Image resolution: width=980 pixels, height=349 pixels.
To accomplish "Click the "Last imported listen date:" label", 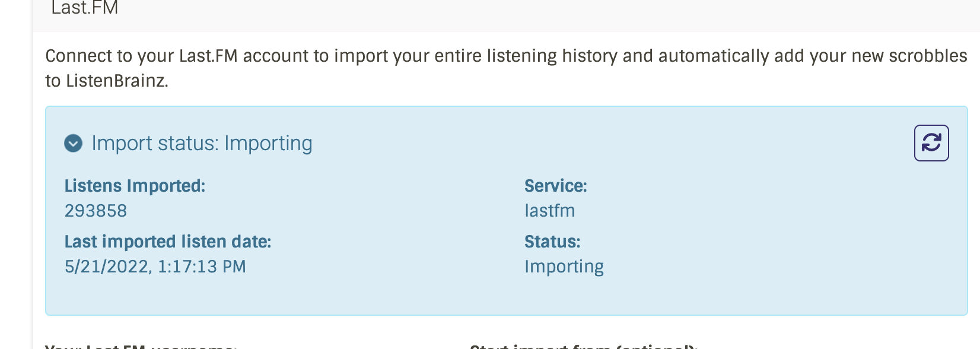I will [x=167, y=242].
